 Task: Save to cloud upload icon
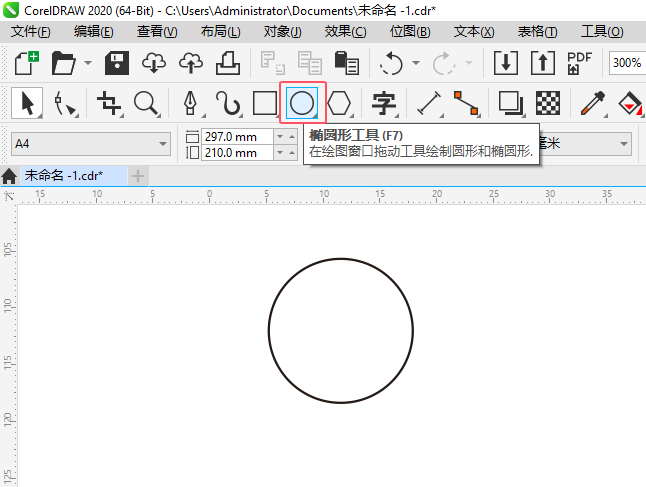pos(191,63)
